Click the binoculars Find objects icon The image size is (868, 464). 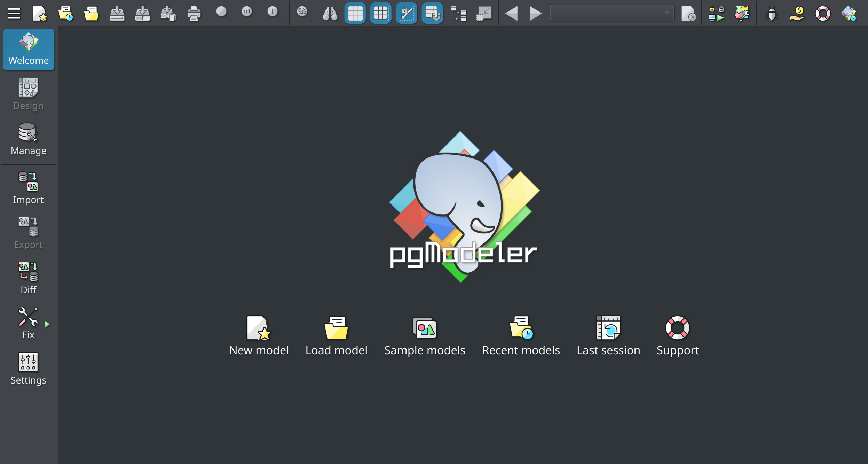click(330, 14)
